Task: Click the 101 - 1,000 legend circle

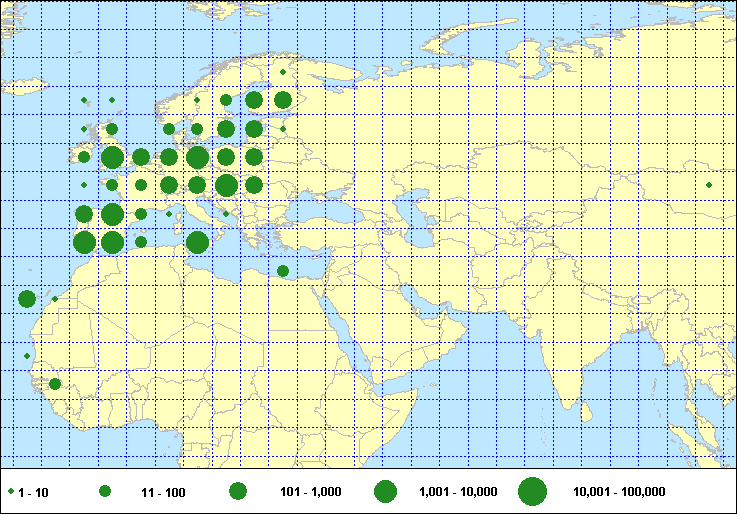Action: point(238,492)
